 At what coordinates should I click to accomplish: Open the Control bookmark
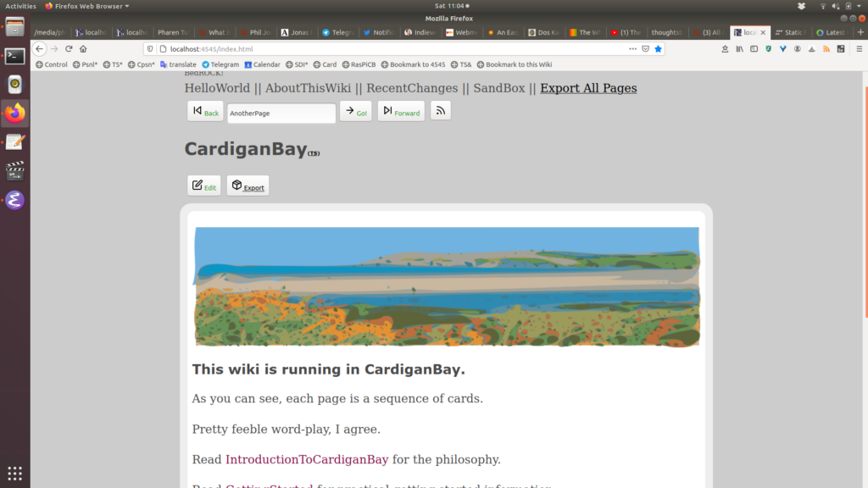(x=52, y=64)
